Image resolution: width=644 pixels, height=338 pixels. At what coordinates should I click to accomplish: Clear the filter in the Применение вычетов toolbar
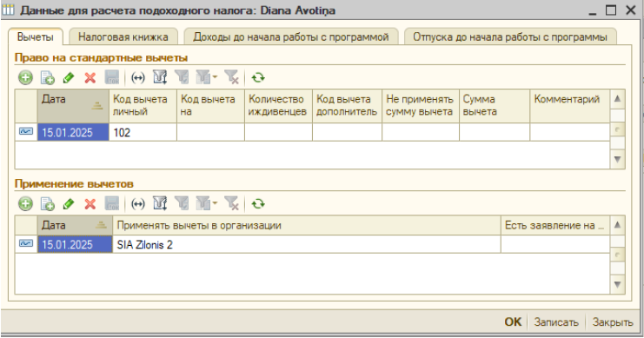[x=232, y=203]
